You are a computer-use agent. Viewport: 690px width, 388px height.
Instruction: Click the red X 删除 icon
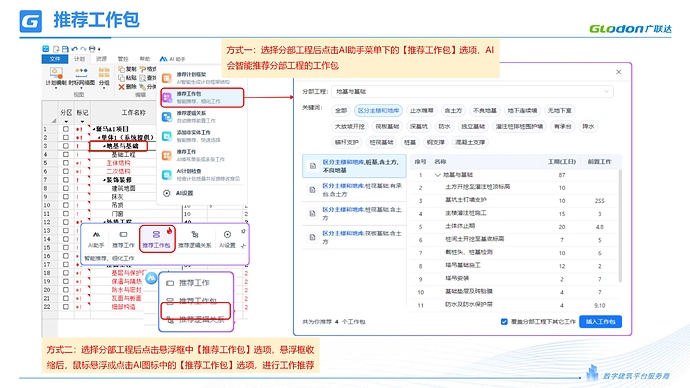tap(121, 87)
